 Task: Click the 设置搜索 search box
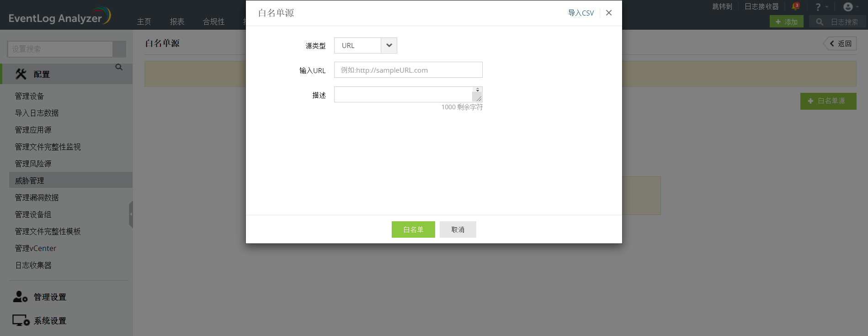60,49
